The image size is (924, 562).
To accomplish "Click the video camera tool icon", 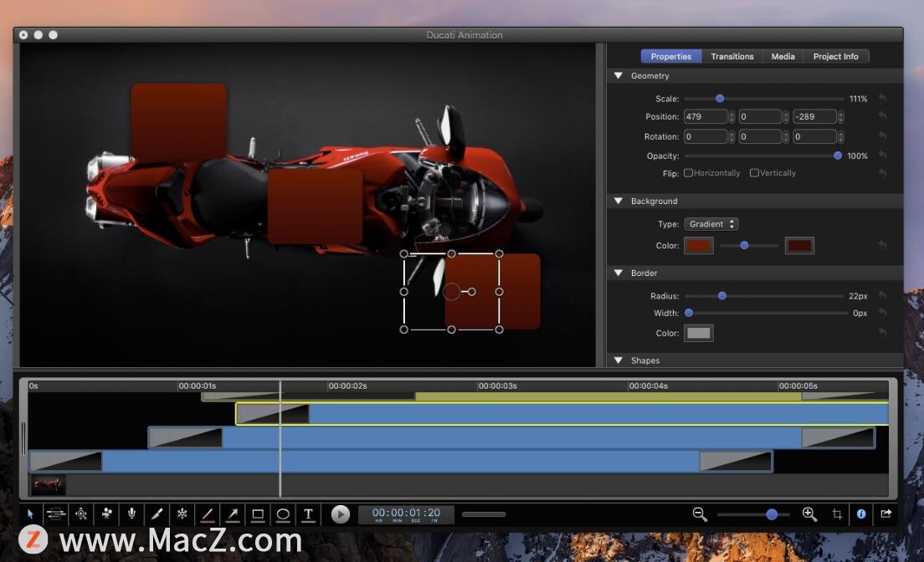I will pyautogui.click(x=106, y=513).
